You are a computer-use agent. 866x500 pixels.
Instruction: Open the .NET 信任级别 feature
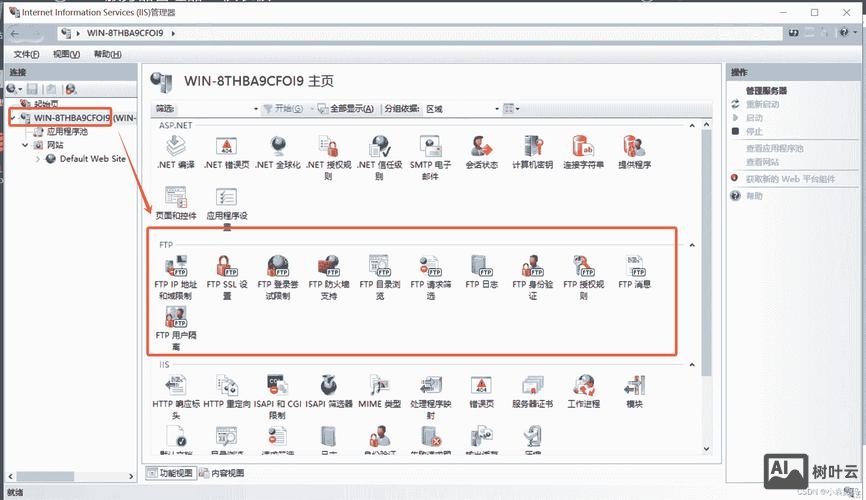[x=379, y=157]
